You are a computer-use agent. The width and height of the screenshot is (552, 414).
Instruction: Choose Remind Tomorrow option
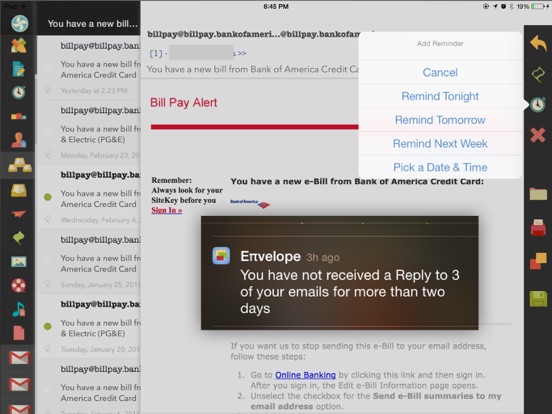pyautogui.click(x=440, y=120)
